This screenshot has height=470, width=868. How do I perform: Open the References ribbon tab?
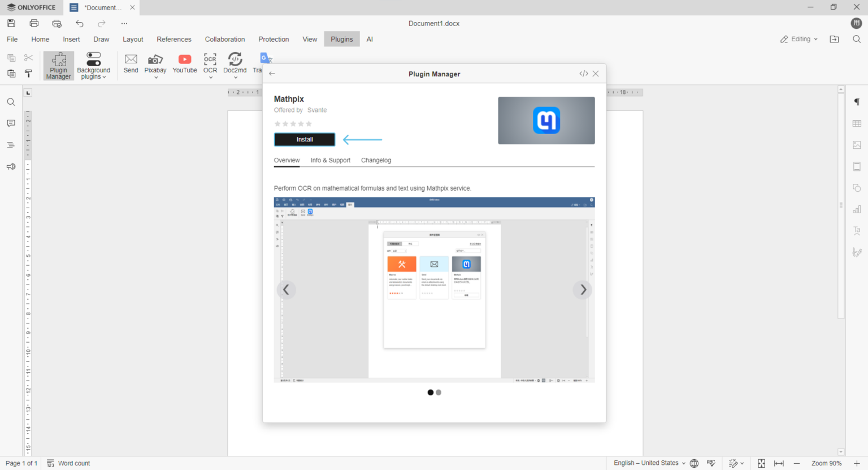pos(173,39)
